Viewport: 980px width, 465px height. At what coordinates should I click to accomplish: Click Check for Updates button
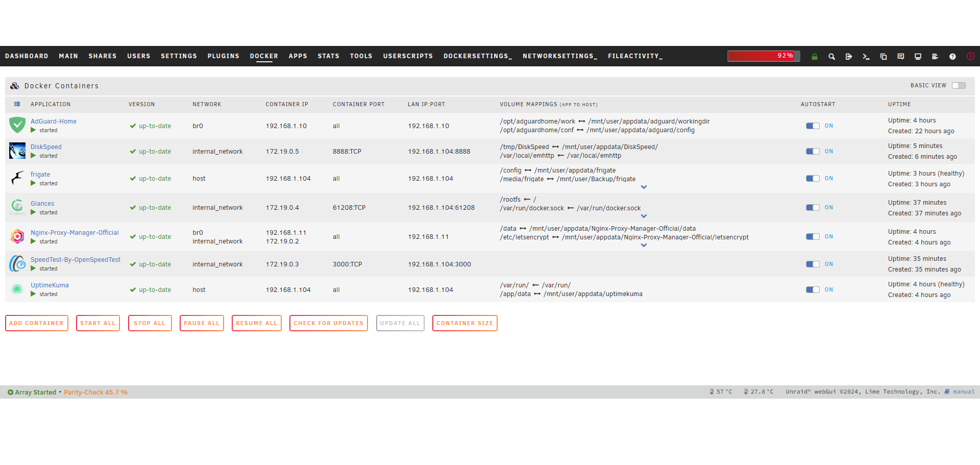[329, 323]
